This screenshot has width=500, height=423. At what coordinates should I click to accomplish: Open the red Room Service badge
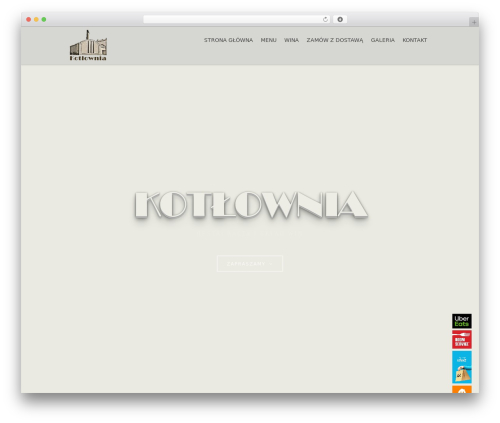[462, 340]
